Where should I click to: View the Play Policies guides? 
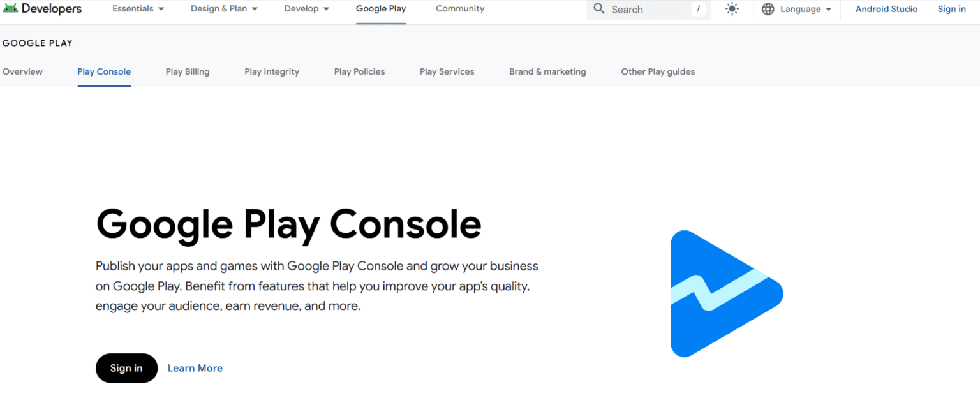pos(359,71)
